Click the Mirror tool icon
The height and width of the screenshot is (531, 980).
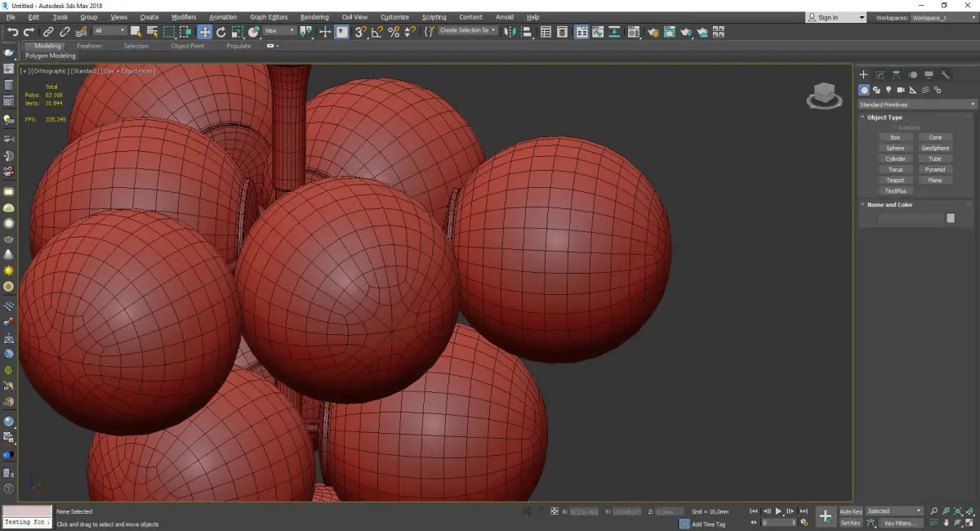point(509,32)
